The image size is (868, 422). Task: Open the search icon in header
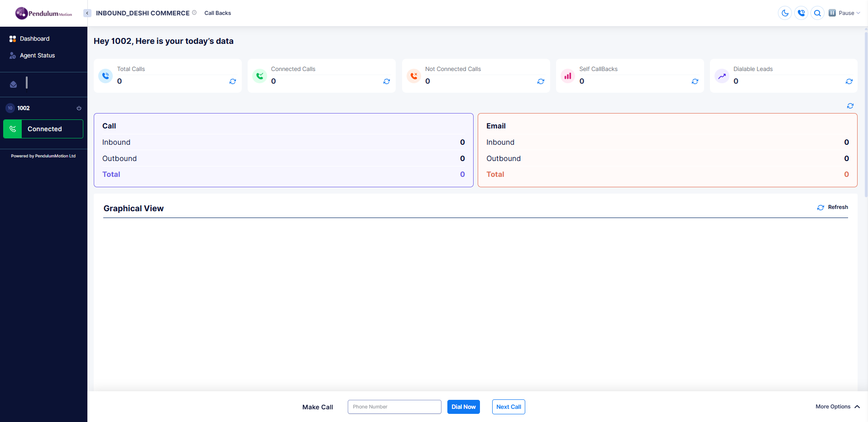pos(817,13)
